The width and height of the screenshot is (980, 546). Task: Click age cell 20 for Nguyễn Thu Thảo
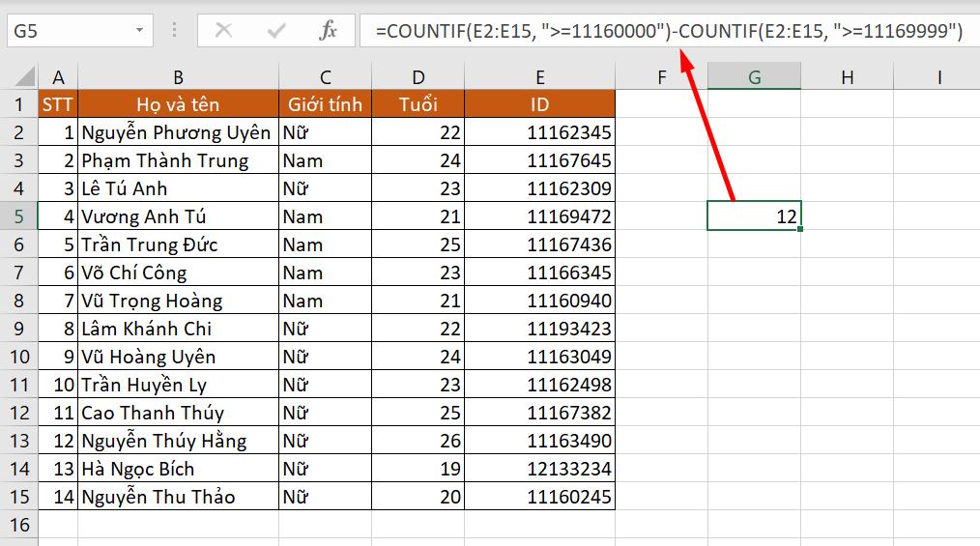point(418,497)
